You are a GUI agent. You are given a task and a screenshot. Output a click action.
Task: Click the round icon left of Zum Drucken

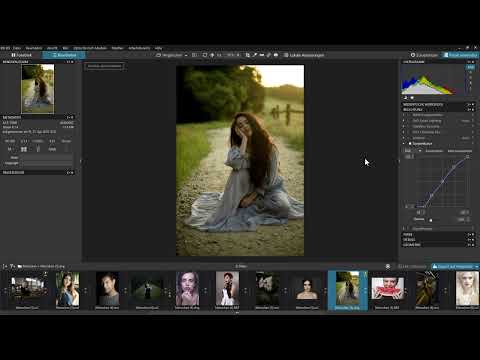(388, 266)
